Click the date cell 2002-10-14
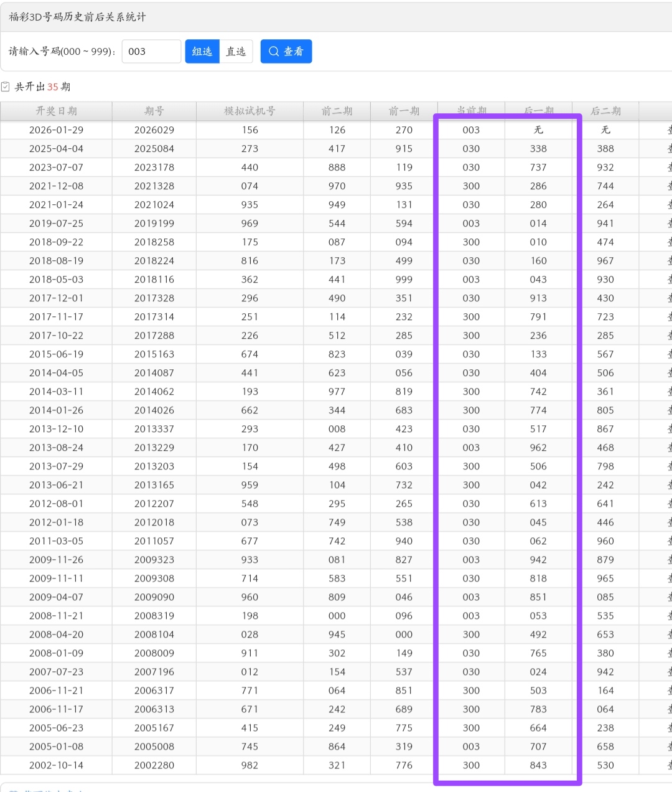The height and width of the screenshot is (792, 672). click(56, 765)
